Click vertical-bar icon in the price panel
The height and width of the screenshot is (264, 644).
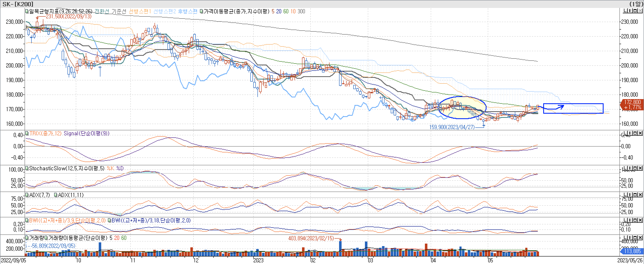point(630,10)
